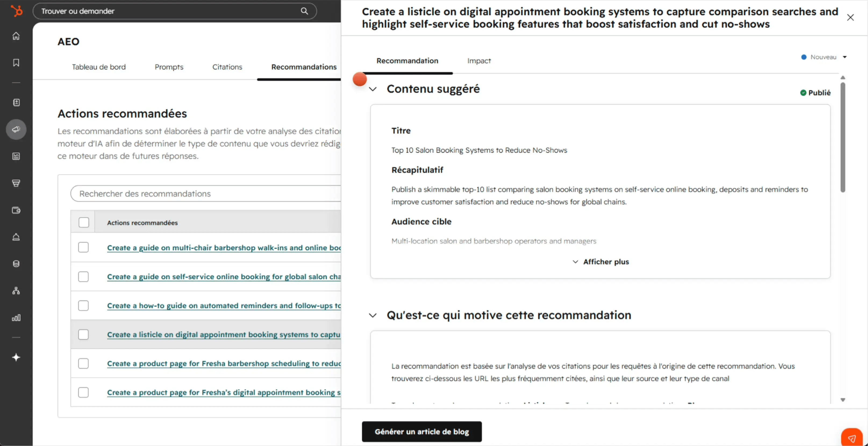This screenshot has width=868, height=446.
Task: Select the Recommandation tab in side panel
Action: 407,61
